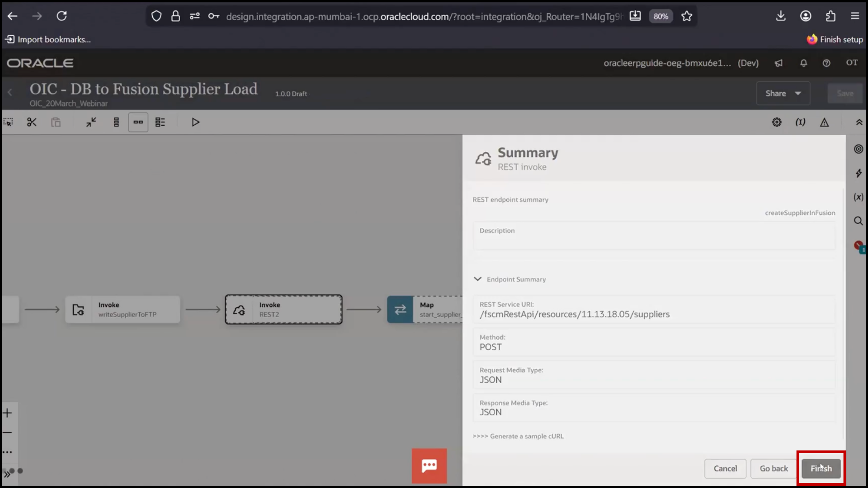
Task: Click the browser account profile icon
Action: click(x=806, y=16)
